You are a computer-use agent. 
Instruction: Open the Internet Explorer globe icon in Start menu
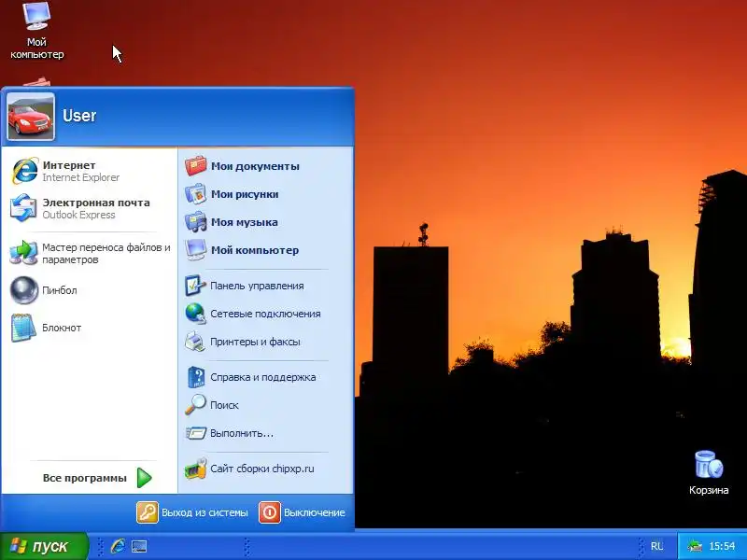(24, 171)
